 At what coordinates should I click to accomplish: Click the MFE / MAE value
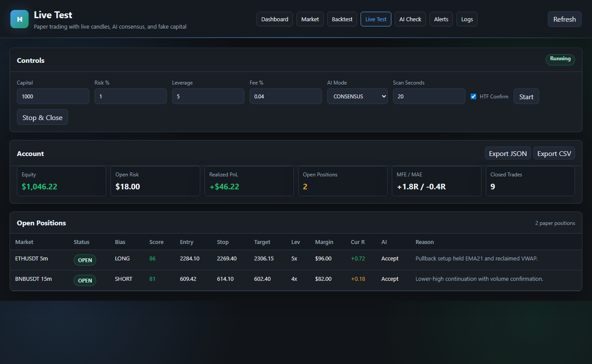(x=421, y=187)
